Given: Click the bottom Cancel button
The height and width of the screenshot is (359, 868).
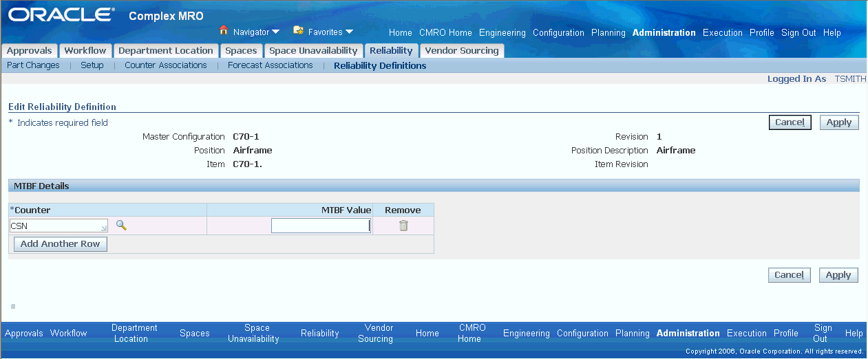Looking at the screenshot, I should click(x=789, y=275).
